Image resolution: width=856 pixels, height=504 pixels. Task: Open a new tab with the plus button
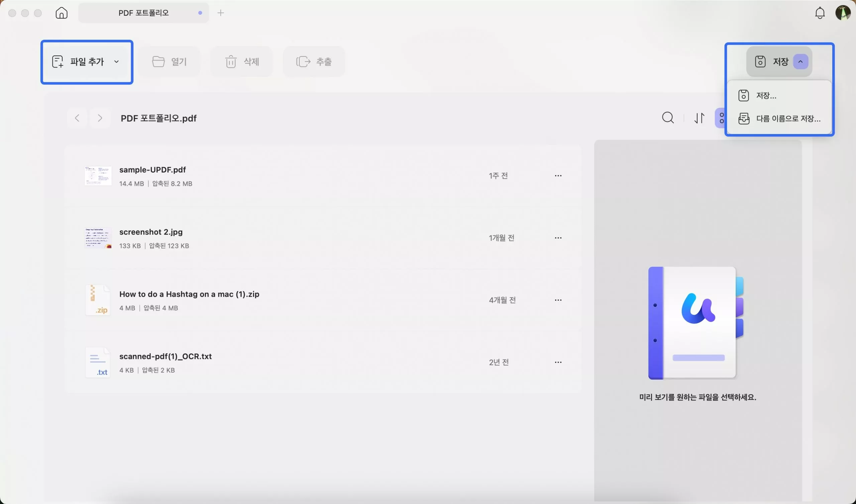pyautogui.click(x=220, y=13)
